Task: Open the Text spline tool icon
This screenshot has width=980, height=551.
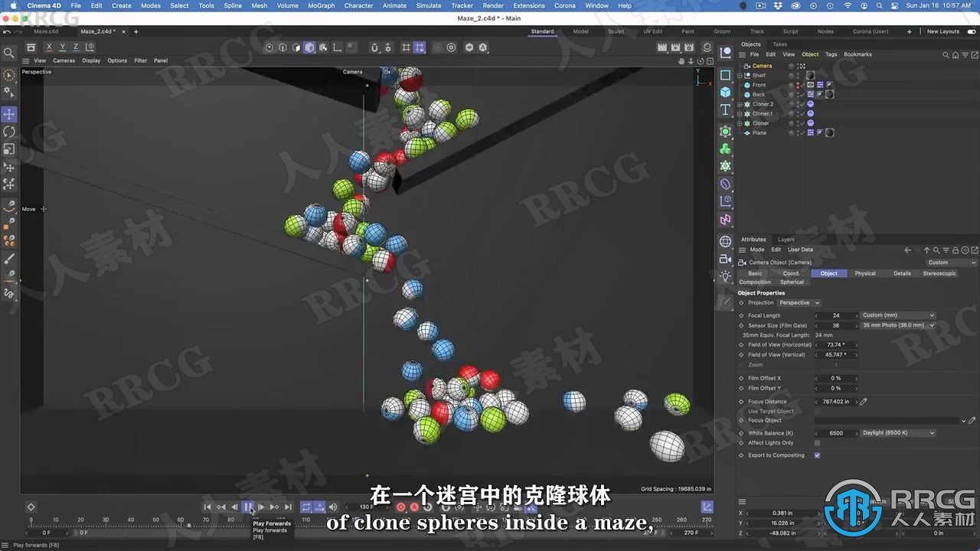Action: pyautogui.click(x=725, y=110)
